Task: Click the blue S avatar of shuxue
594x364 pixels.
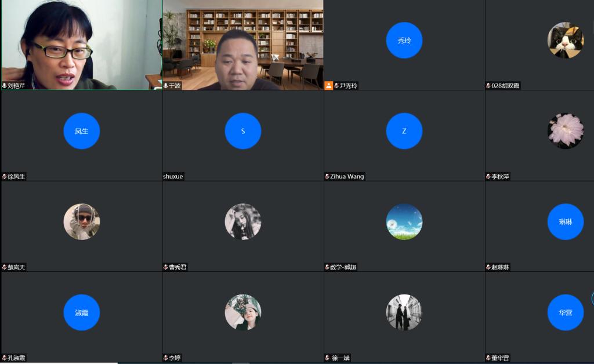Action: click(242, 131)
